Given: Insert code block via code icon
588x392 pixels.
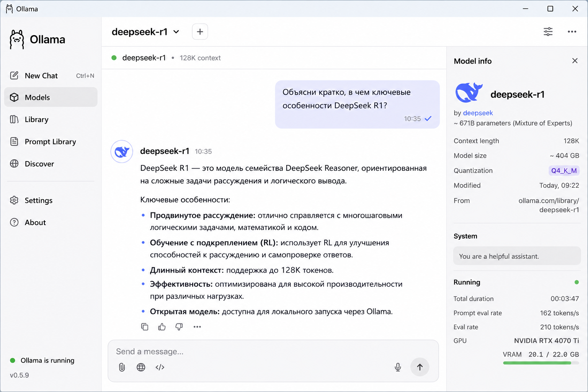Looking at the screenshot, I should pyautogui.click(x=160, y=367).
